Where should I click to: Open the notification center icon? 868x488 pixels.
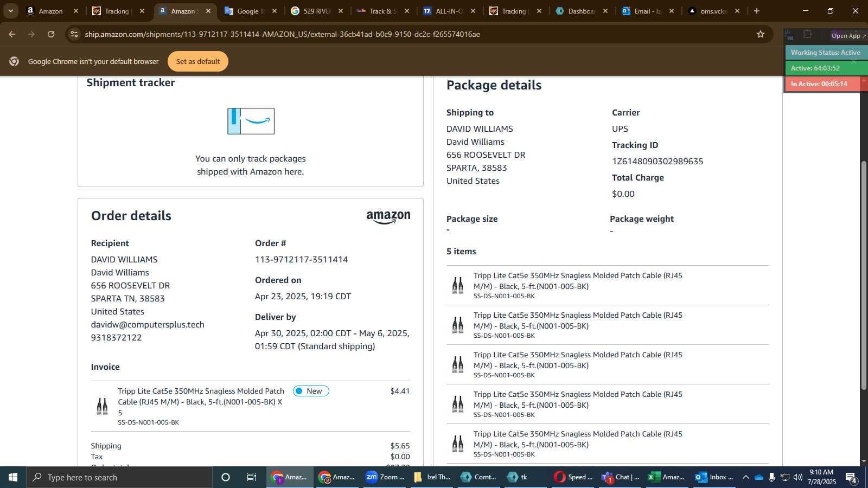coord(851,477)
